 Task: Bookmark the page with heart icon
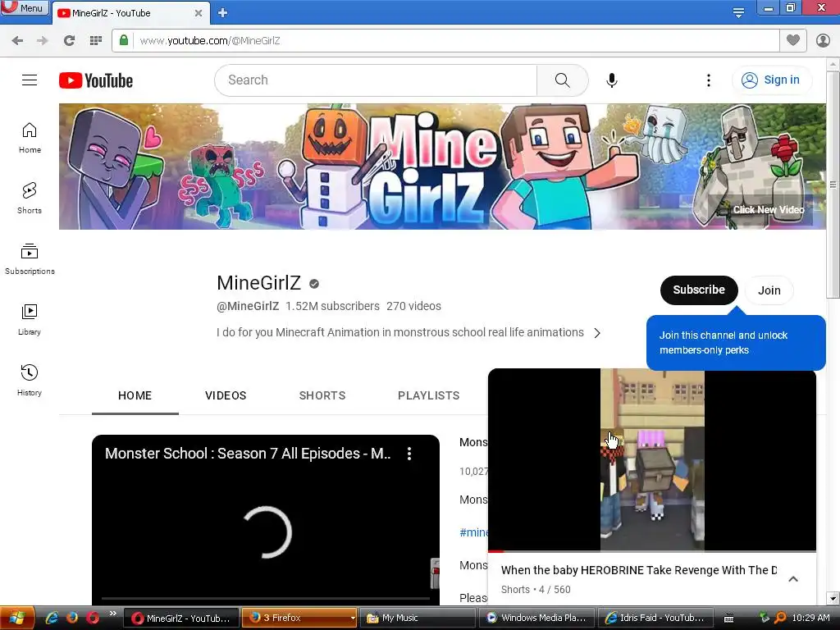(793, 40)
